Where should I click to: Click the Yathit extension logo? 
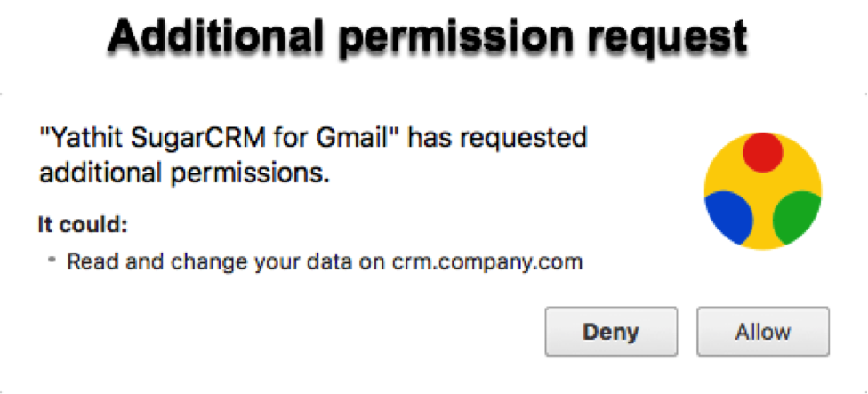[763, 191]
